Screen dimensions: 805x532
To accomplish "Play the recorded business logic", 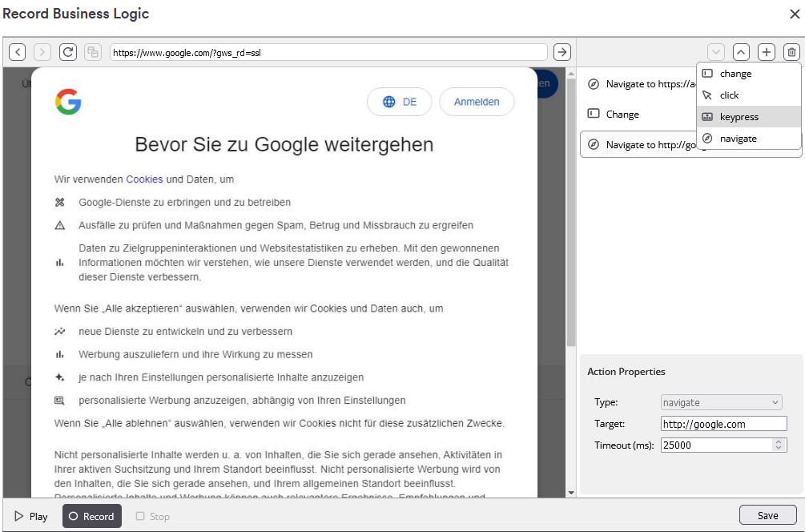I will 30,516.
